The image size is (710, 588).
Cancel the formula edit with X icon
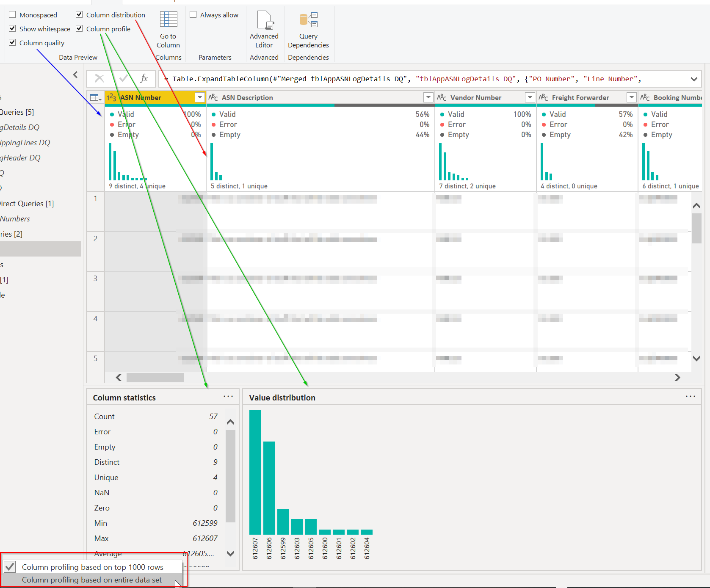click(x=99, y=78)
